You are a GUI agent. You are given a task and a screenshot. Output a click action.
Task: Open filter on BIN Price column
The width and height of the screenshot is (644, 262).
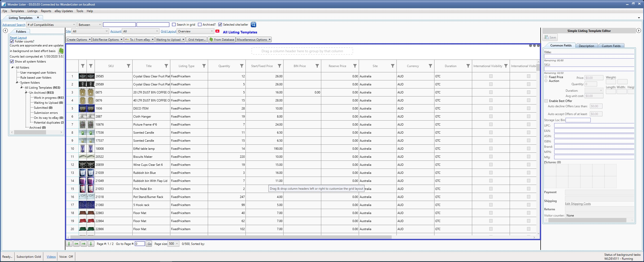(x=317, y=66)
